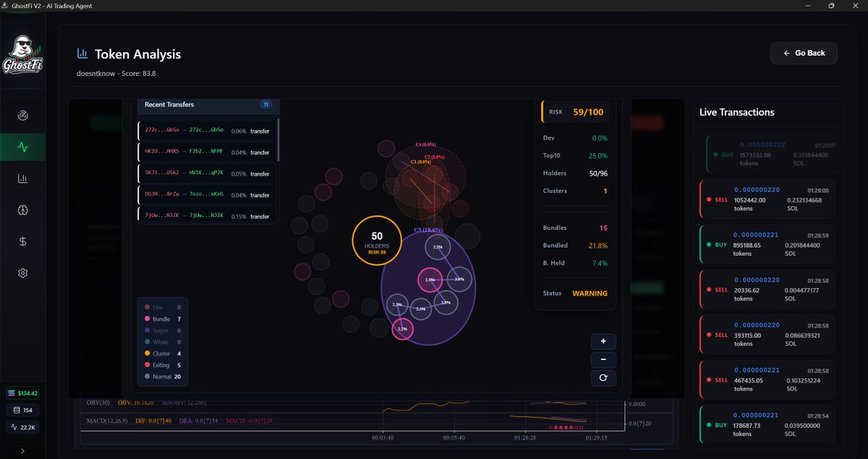This screenshot has height=459, width=868.
Task: Click the doesntknow - Score: 83.8 subtitle
Action: tap(116, 73)
